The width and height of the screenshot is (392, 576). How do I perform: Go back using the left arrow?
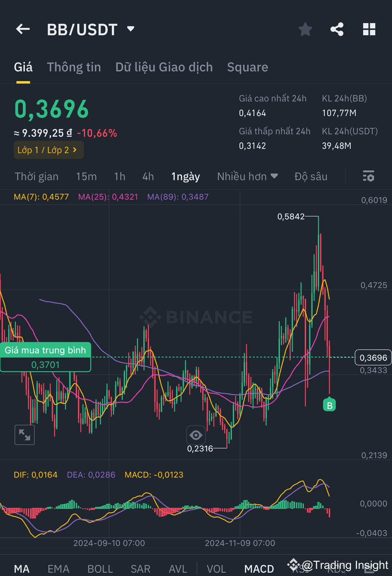pyautogui.click(x=23, y=29)
